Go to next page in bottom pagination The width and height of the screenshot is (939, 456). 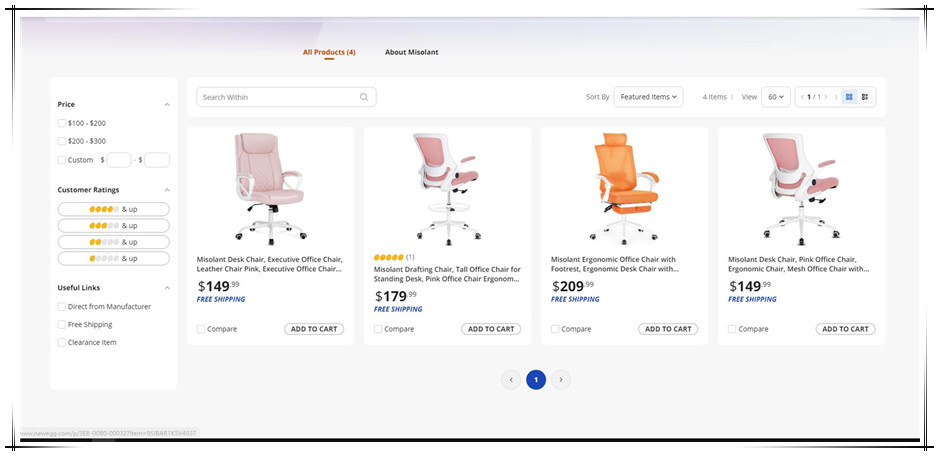[562, 380]
